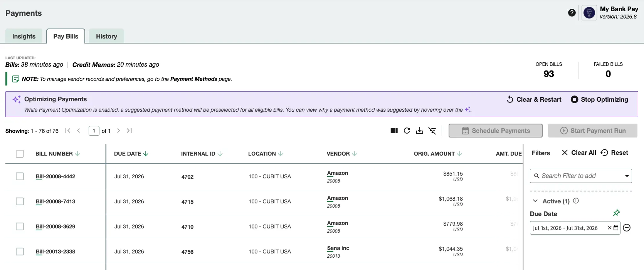This screenshot has height=270, width=644.
Task: Sort by Internal ID column arrow
Action: 220,154
